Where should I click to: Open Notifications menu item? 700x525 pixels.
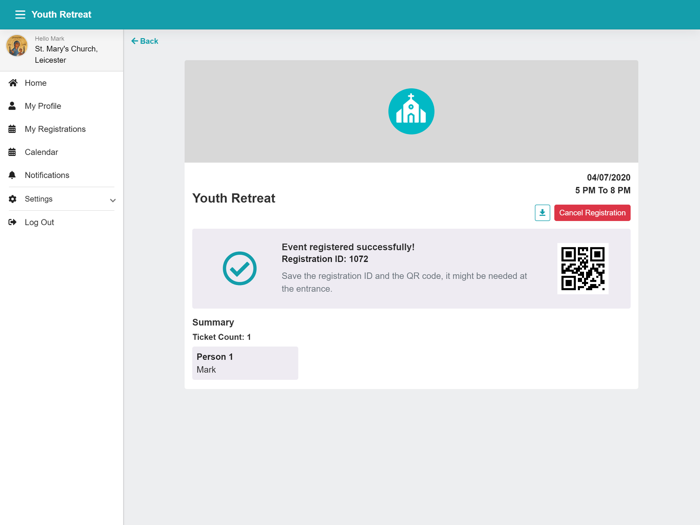(47, 175)
